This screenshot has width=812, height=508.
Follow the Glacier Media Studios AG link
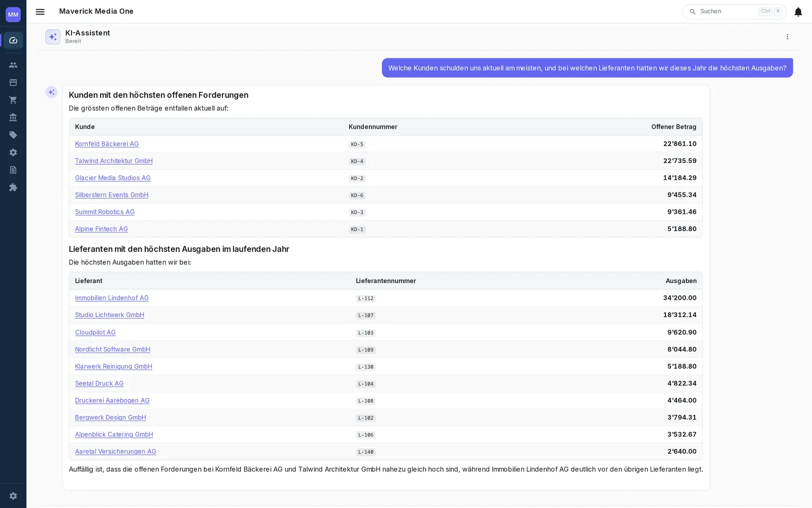113,178
